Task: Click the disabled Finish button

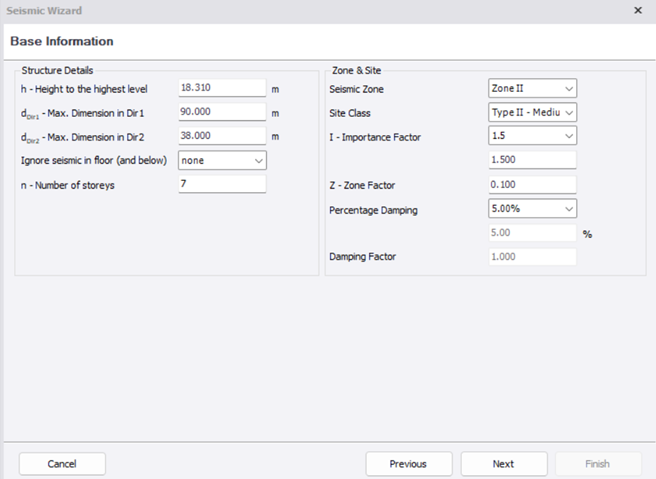Action: [598, 464]
